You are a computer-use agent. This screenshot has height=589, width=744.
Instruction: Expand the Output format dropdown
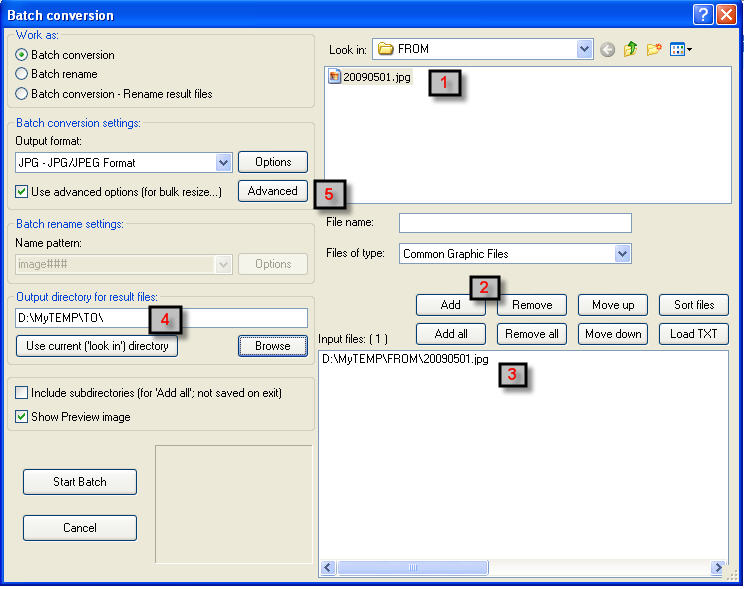(224, 162)
